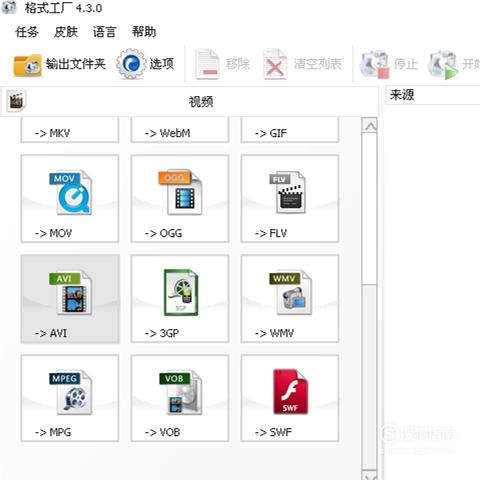The width and height of the screenshot is (480, 480).
Task: Select the MOV QuickTime format icon
Action: [x=70, y=193]
